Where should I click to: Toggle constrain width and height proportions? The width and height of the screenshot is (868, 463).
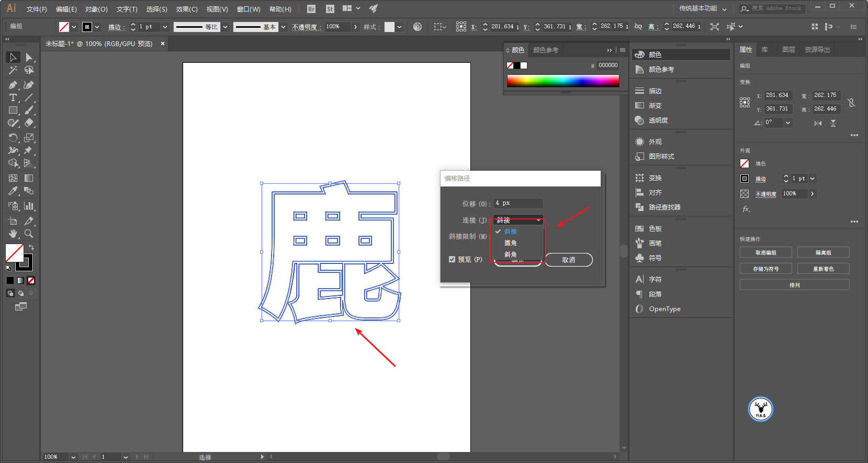pyautogui.click(x=851, y=103)
